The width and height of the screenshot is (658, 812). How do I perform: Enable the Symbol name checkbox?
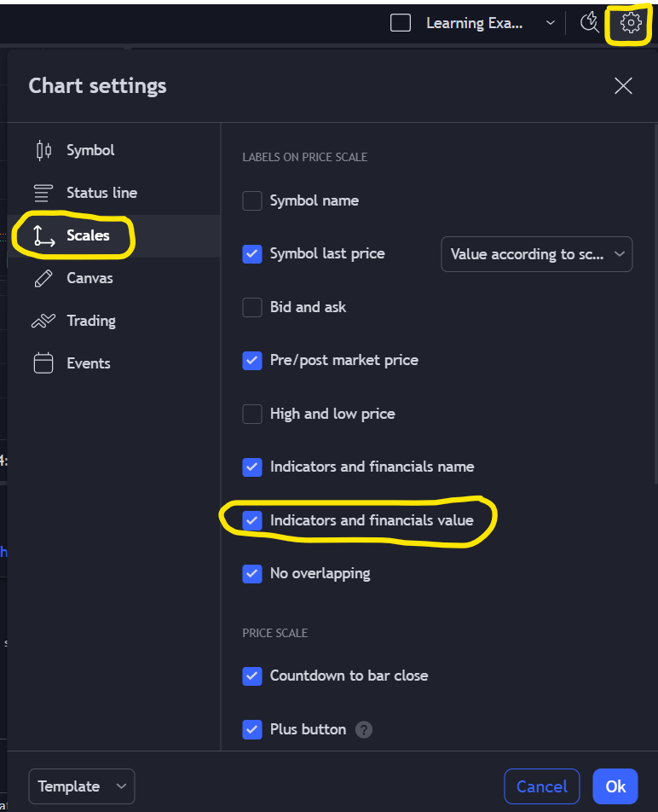pyautogui.click(x=252, y=201)
